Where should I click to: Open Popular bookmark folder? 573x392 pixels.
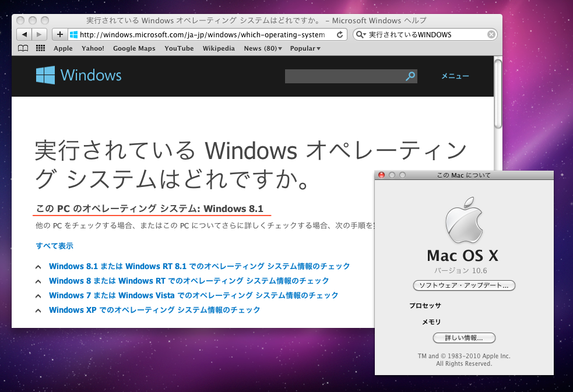point(305,48)
